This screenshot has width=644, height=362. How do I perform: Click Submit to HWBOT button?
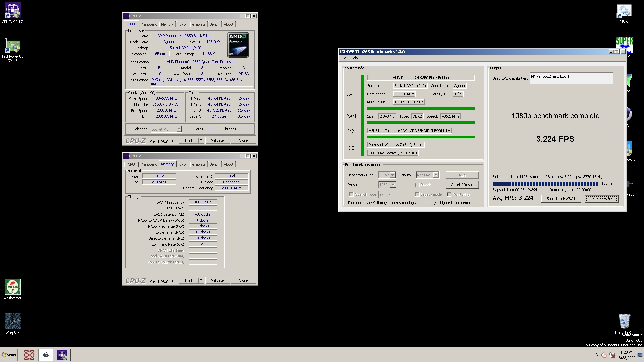click(561, 199)
